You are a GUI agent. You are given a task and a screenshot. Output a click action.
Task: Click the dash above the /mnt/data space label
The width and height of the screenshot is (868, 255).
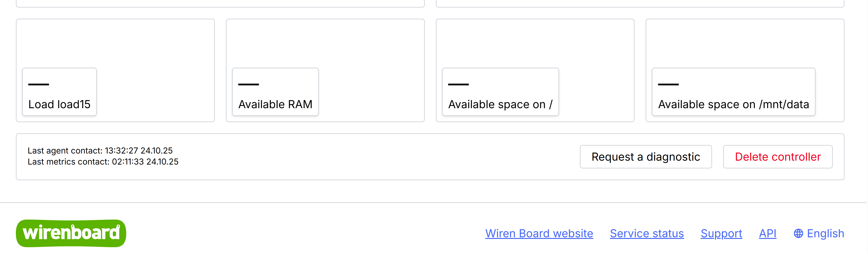[x=668, y=84]
